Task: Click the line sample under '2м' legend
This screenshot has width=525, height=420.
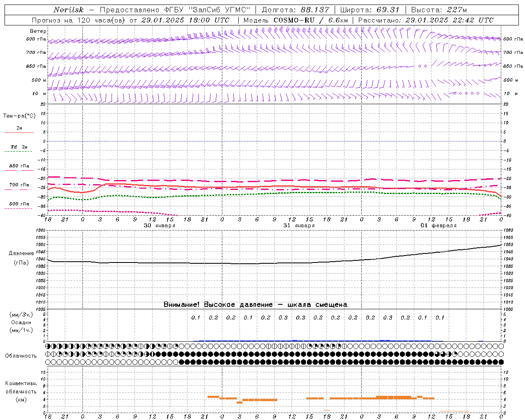Action: 19,132
